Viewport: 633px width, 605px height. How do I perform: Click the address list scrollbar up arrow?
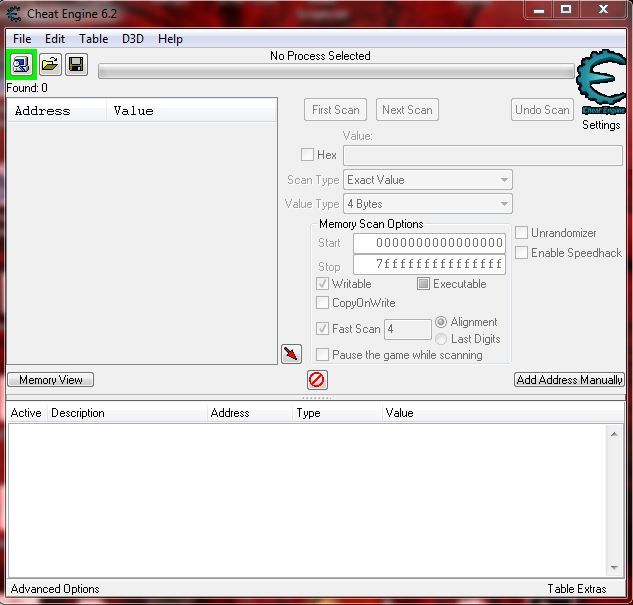[614, 434]
